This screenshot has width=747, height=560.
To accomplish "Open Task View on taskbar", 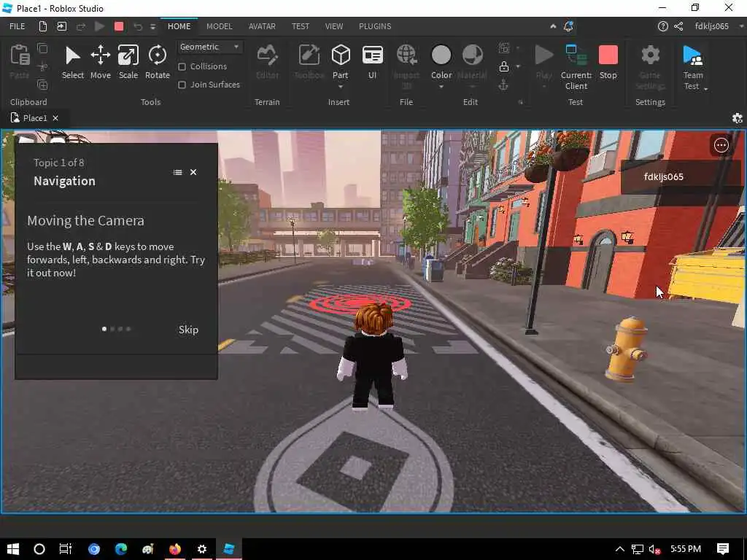I will pyautogui.click(x=65, y=549).
